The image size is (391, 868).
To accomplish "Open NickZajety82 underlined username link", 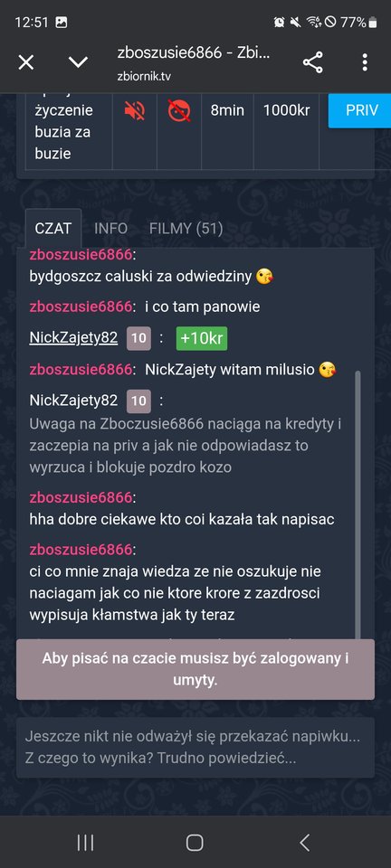I will [x=73, y=338].
